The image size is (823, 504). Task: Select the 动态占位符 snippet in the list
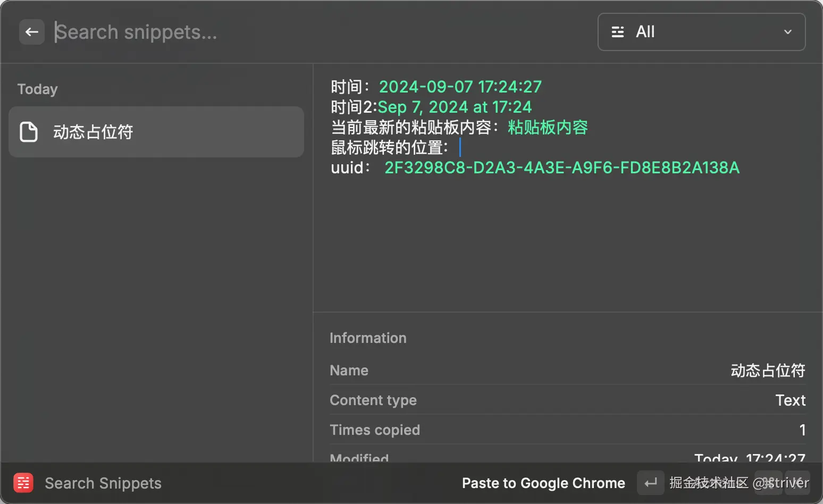[x=156, y=132]
